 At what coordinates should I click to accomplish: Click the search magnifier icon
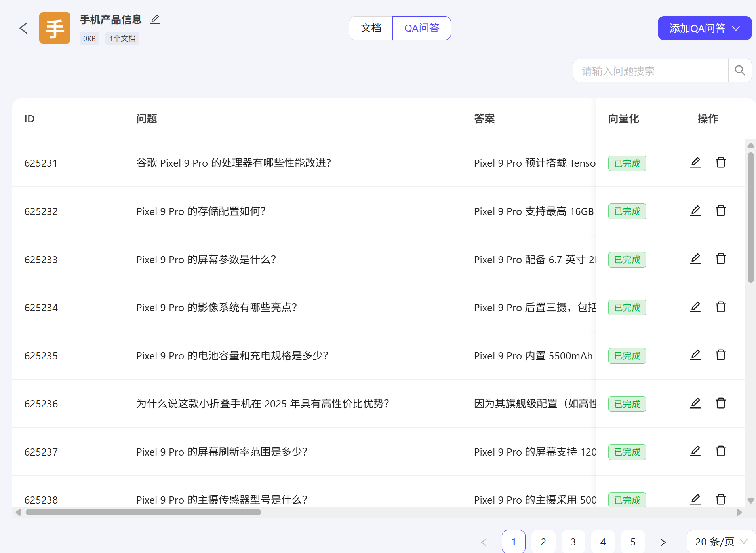tap(740, 71)
